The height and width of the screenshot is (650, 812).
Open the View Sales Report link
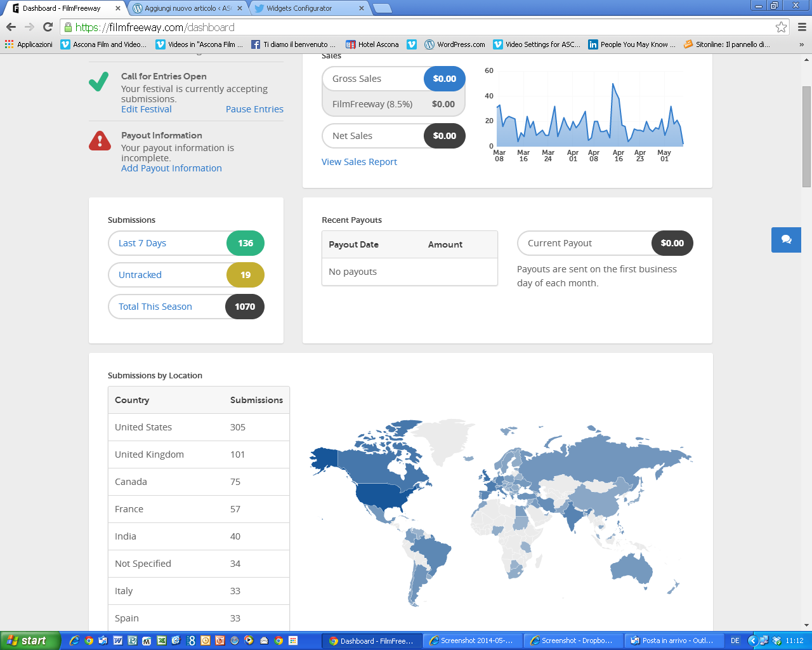tap(359, 162)
